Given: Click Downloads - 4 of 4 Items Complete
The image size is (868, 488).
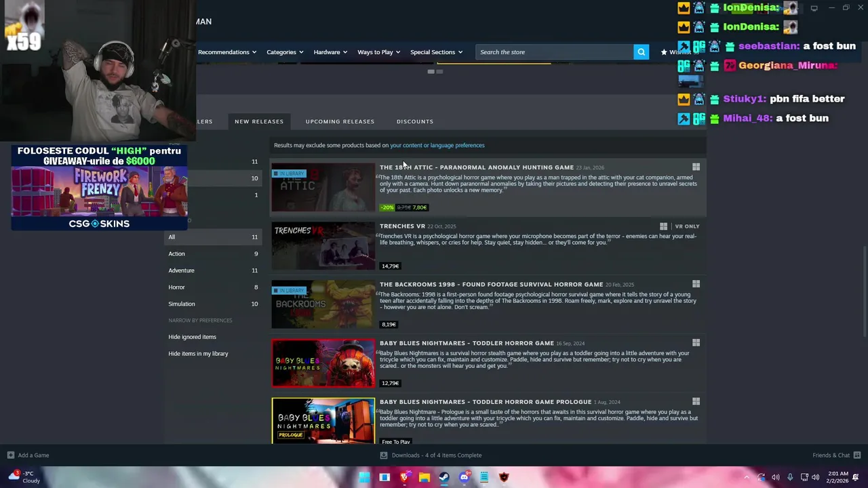Looking at the screenshot, I should [x=437, y=455].
